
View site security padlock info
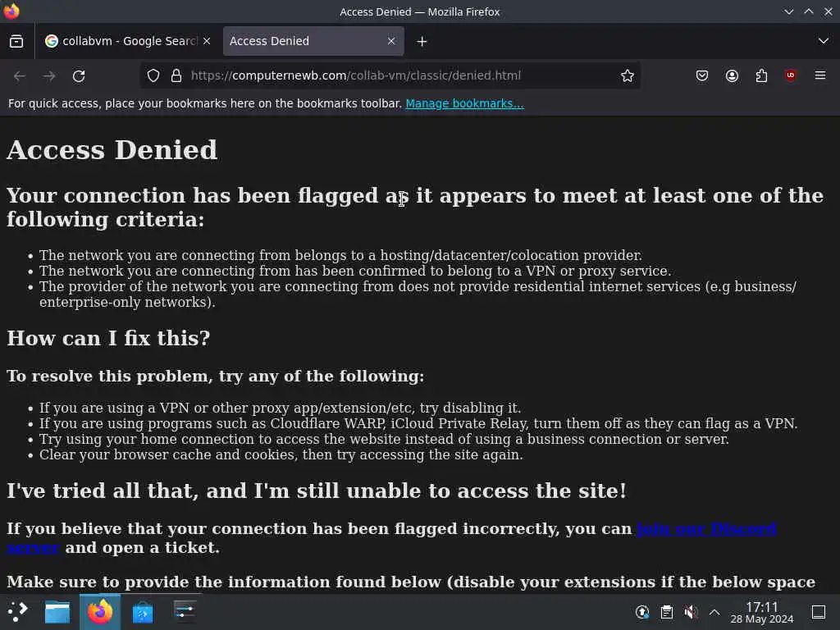click(x=176, y=75)
